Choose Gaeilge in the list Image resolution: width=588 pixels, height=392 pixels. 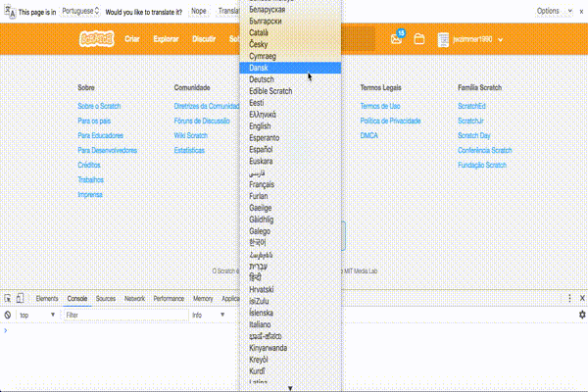coord(290,208)
